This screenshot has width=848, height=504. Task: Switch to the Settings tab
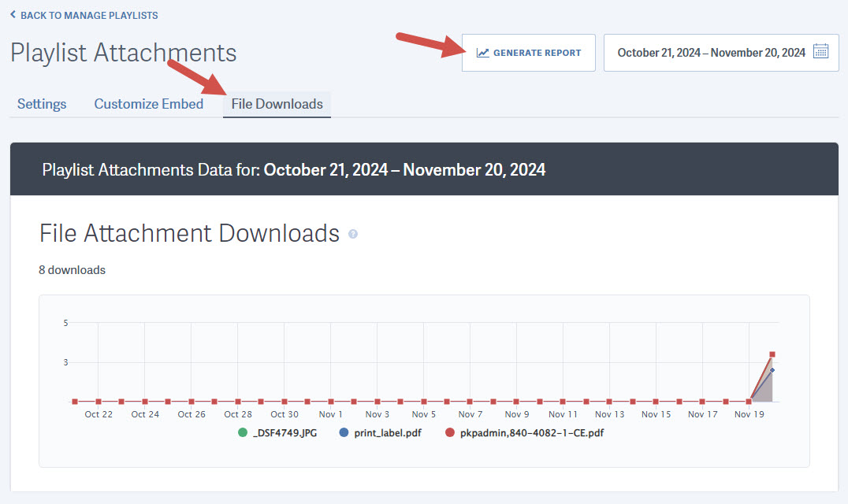point(42,104)
